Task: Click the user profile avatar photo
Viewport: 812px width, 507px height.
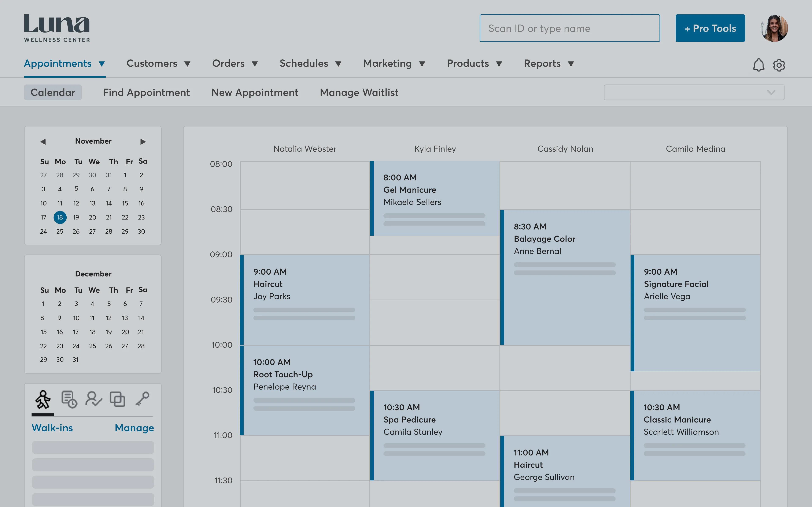Action: tap(774, 29)
